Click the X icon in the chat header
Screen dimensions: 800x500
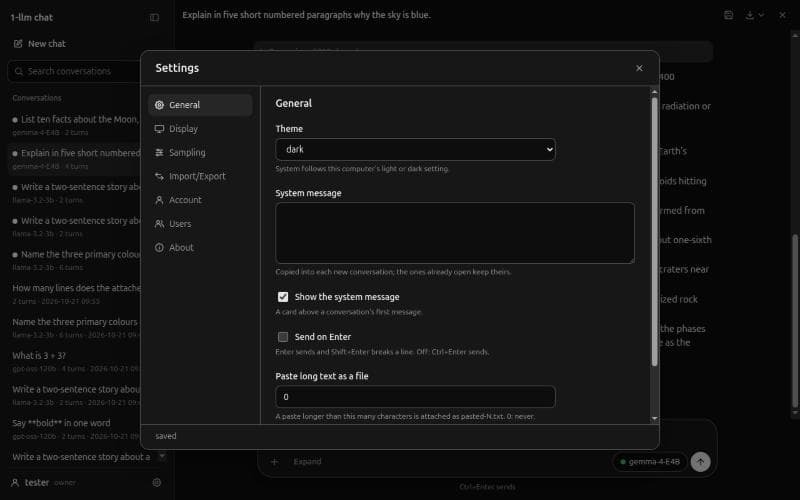pos(782,15)
